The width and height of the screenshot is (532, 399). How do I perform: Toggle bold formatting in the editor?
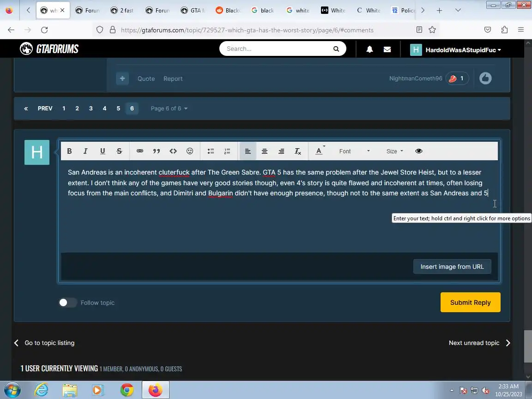pyautogui.click(x=69, y=151)
